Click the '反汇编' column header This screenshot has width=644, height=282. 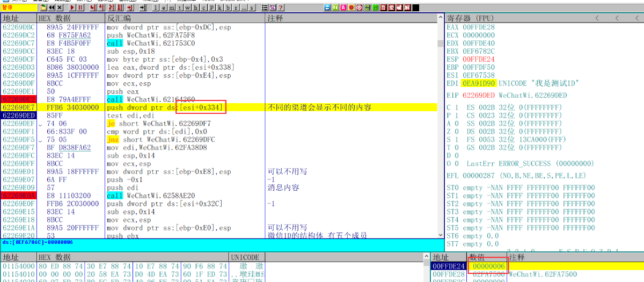(x=185, y=18)
